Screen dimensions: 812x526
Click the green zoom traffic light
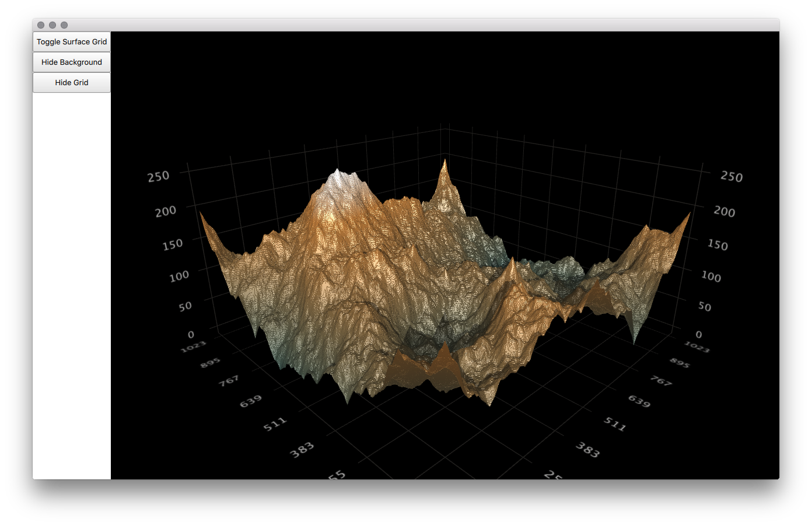coord(64,24)
